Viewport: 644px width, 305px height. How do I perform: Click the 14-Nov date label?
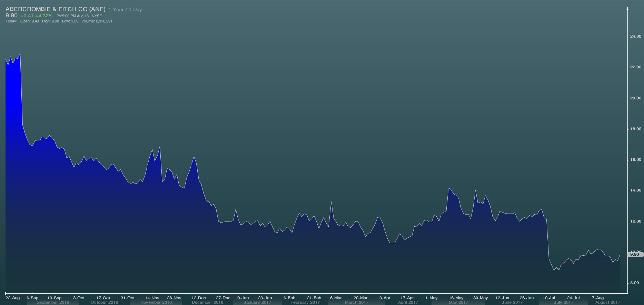[x=152, y=297]
